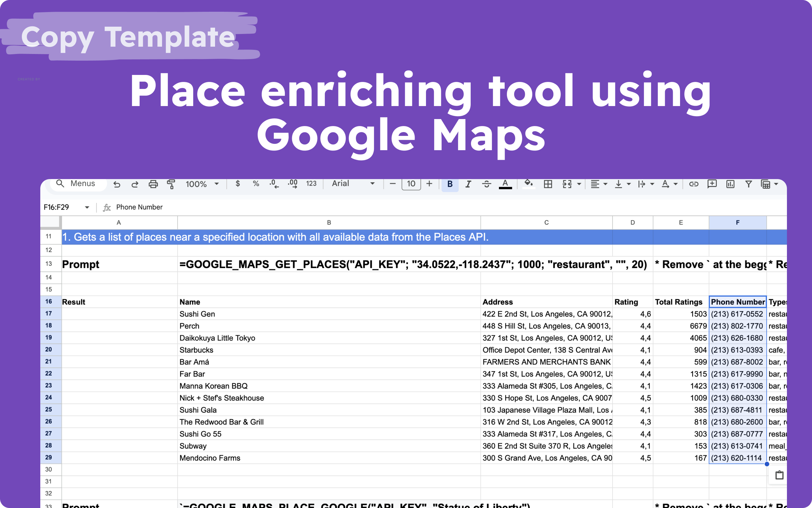Click the Menus search box
812x508 pixels.
[x=79, y=184]
